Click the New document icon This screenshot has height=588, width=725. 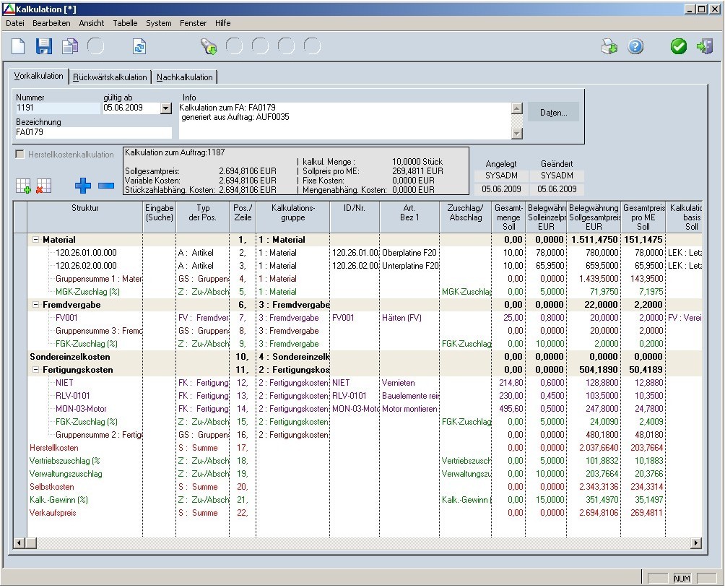(x=18, y=47)
